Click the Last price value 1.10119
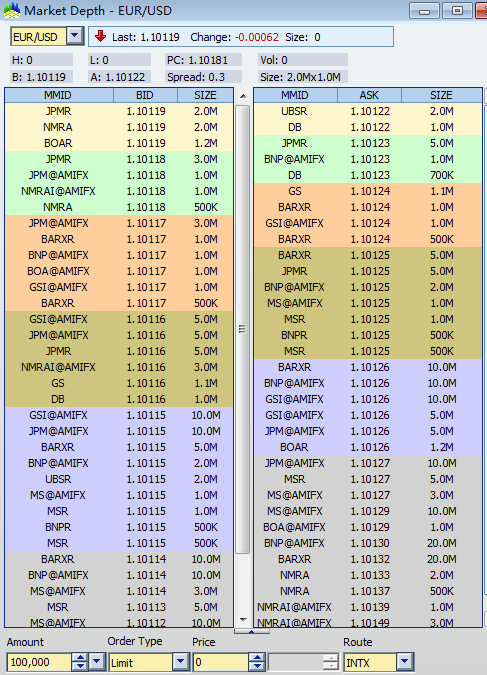This screenshot has height=675, width=487. click(x=160, y=37)
